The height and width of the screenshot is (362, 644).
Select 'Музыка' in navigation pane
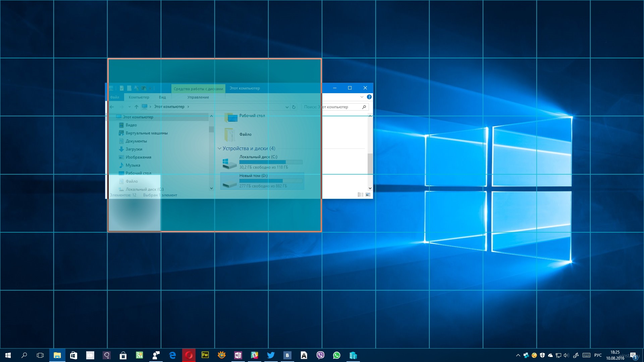[133, 165]
